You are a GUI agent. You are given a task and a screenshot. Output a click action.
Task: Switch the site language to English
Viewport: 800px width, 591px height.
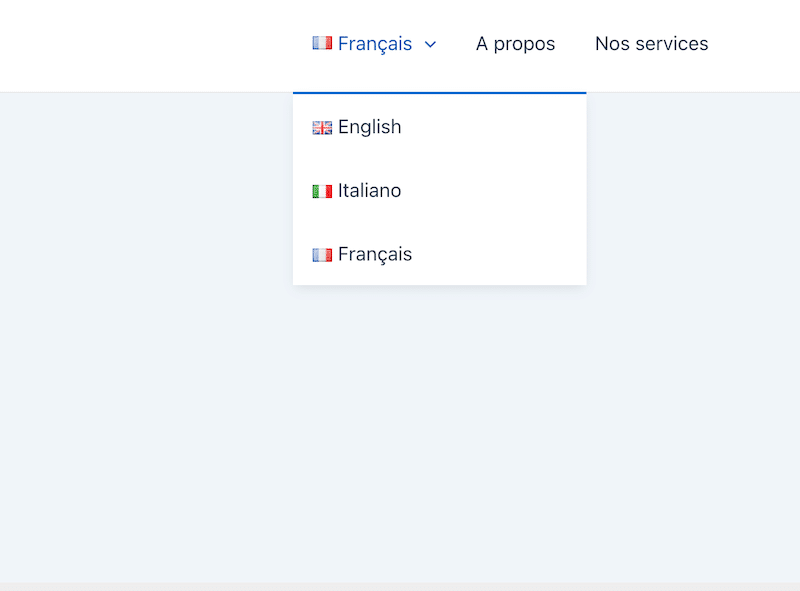pyautogui.click(x=369, y=127)
